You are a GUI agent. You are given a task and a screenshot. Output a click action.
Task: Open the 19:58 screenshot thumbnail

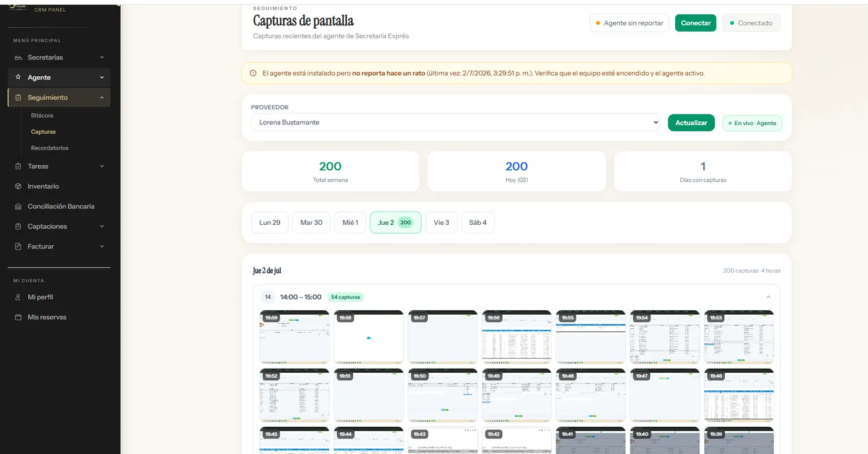(x=368, y=337)
